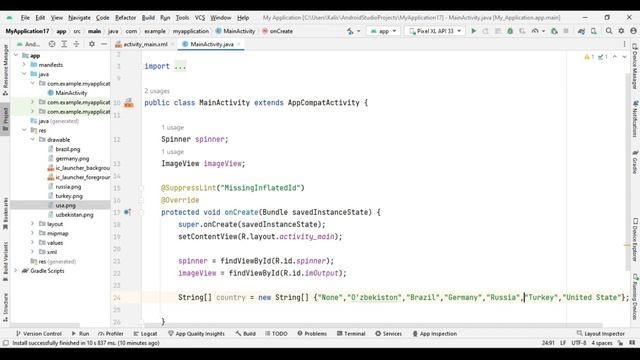Open Gradle tool window on right
The width and height of the screenshot is (640, 360).
(x=635, y=162)
